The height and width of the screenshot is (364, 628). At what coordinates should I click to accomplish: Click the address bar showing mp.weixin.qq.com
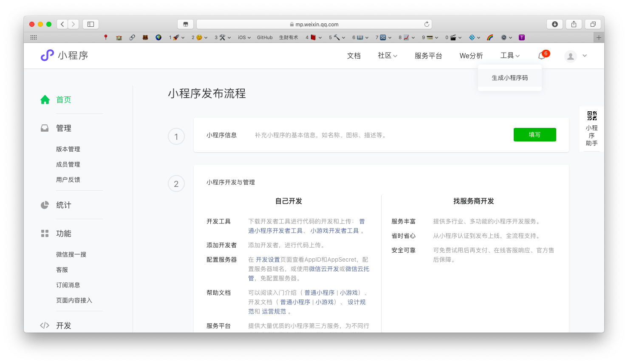click(x=314, y=24)
